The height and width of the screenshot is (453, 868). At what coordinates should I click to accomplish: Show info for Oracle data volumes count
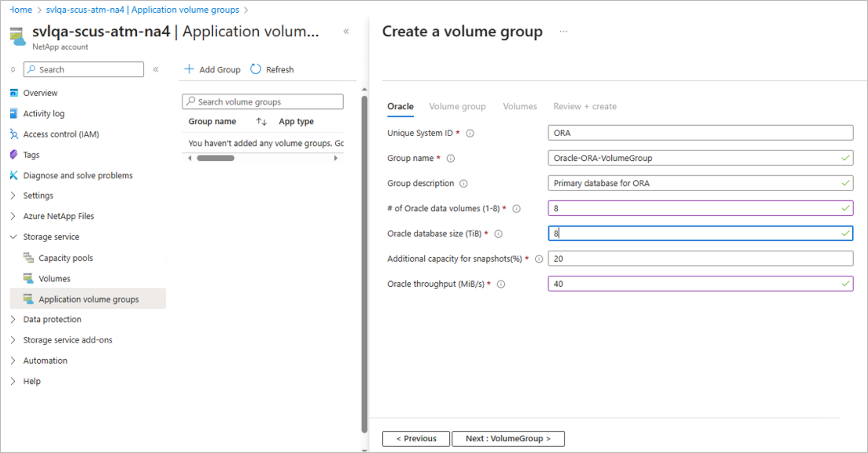point(517,208)
